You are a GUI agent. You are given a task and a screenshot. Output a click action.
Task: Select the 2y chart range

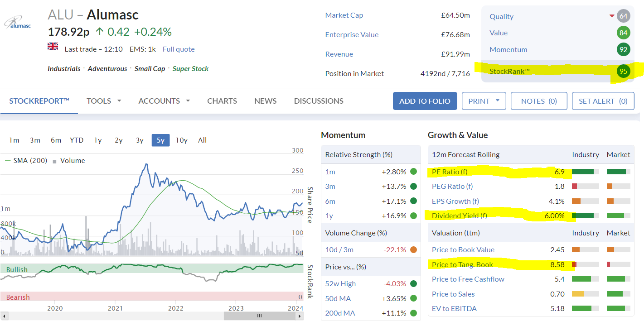pos(119,140)
